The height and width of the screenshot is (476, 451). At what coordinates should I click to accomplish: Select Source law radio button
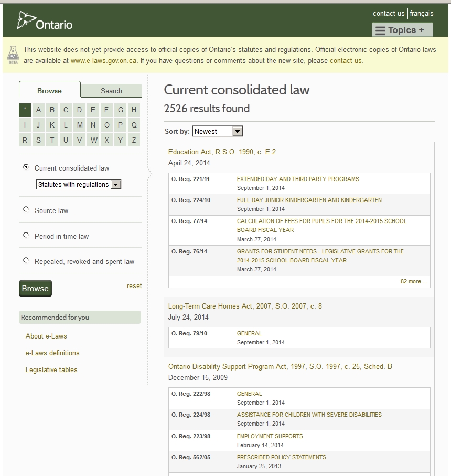tap(26, 209)
